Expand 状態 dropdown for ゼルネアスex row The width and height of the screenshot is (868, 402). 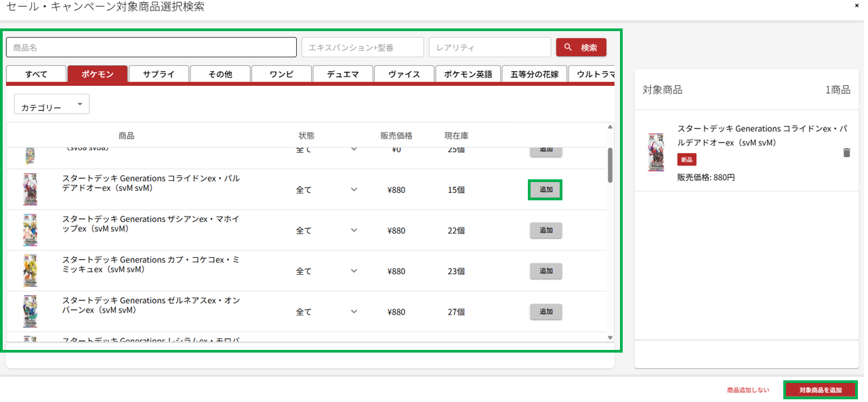[x=354, y=312]
